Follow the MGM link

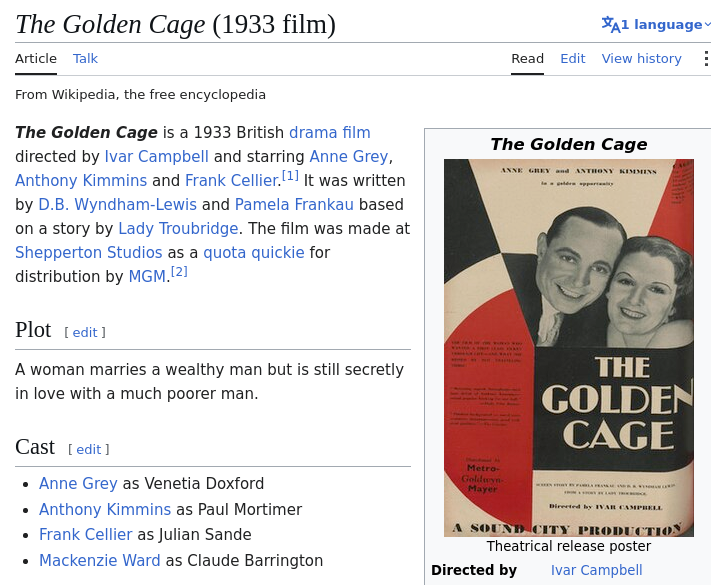[x=147, y=277]
